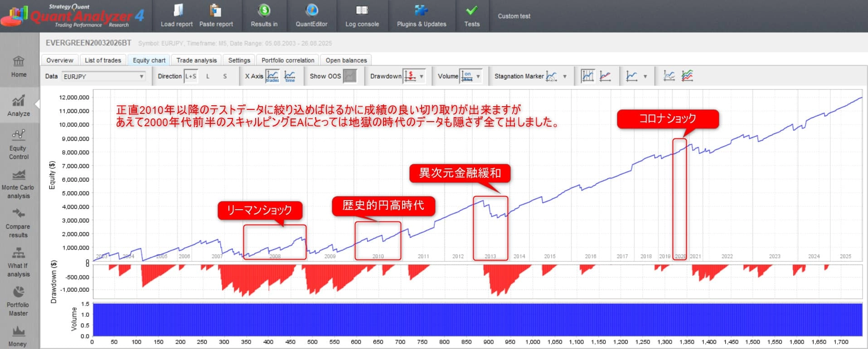Screen dimensions: 868x349
Task: Click the Load report icon
Action: 178,10
